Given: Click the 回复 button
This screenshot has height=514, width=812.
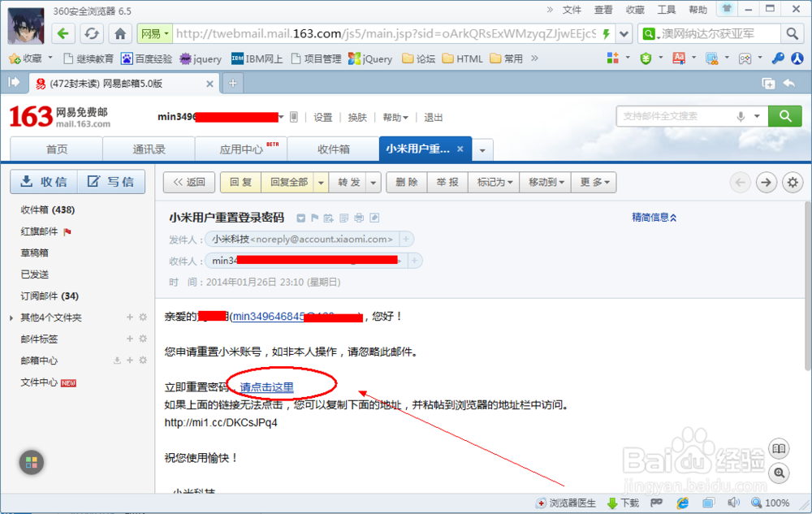Looking at the screenshot, I should tap(241, 182).
